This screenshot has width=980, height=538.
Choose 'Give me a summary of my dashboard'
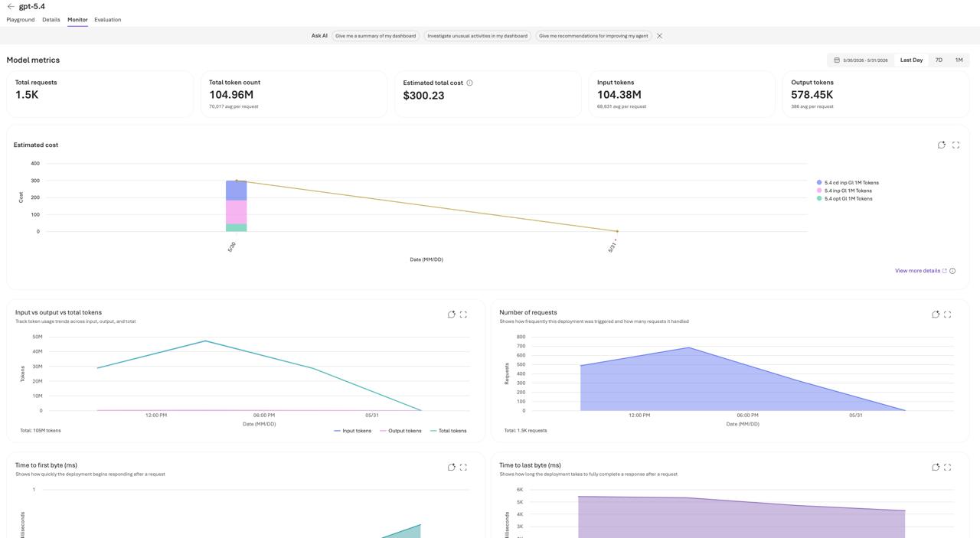pos(375,36)
